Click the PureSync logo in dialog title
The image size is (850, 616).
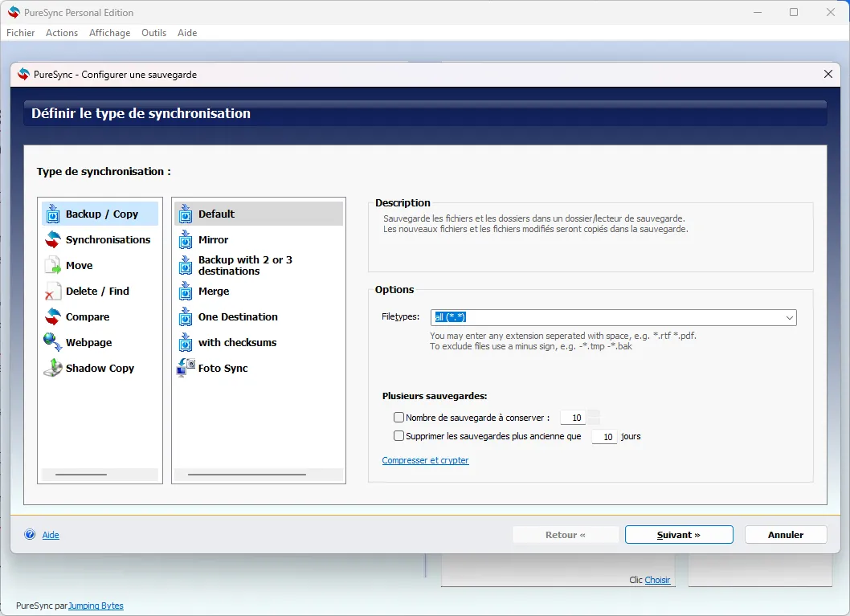23,74
